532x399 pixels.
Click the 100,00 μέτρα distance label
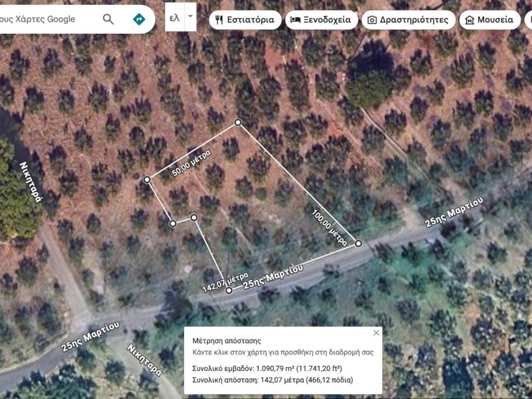(x=329, y=228)
